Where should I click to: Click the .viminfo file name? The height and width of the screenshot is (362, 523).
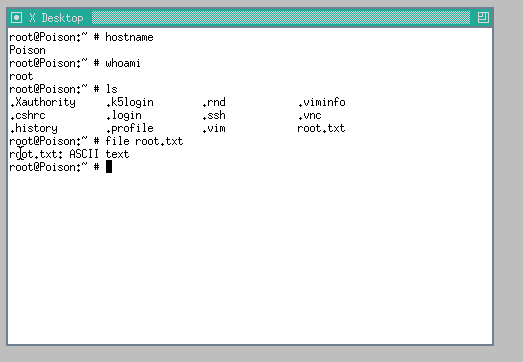322,102
